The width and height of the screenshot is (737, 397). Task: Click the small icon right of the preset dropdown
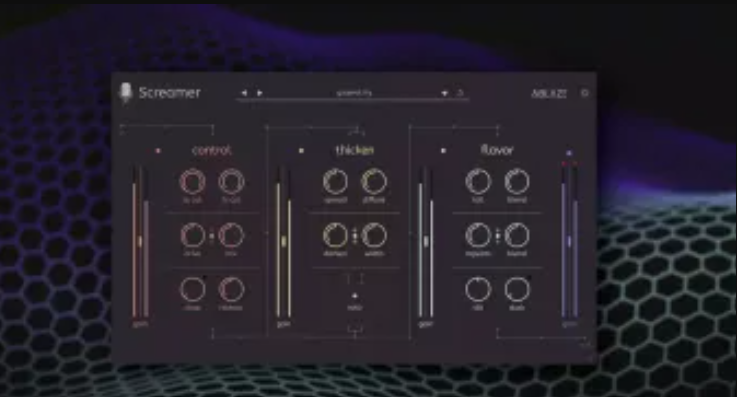[460, 93]
